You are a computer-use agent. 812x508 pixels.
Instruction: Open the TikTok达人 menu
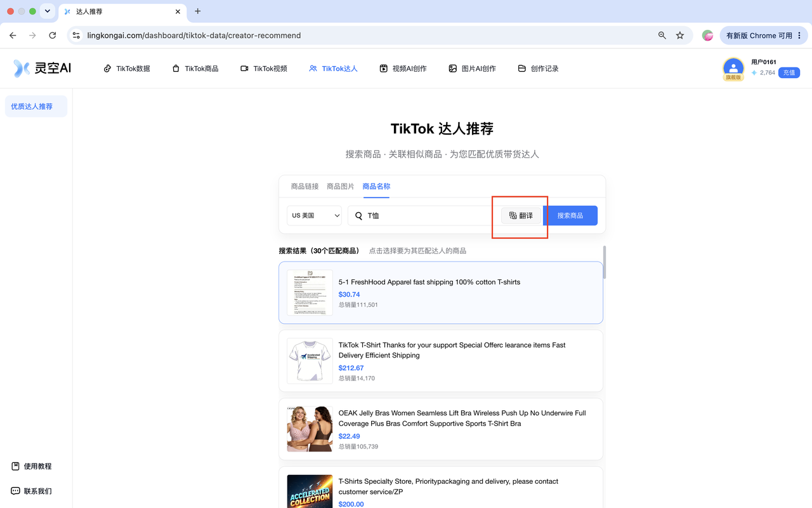(333, 69)
